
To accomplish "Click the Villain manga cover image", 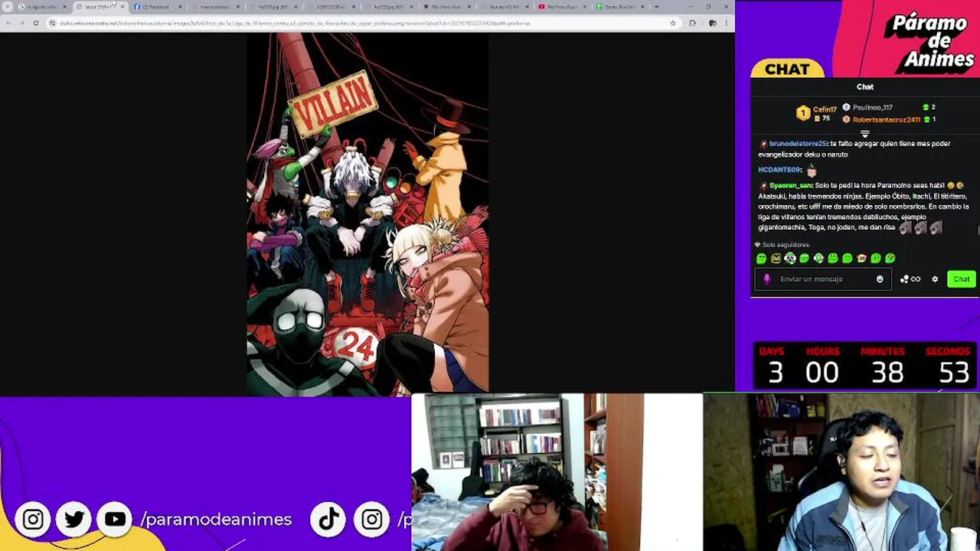I will tap(367, 214).
